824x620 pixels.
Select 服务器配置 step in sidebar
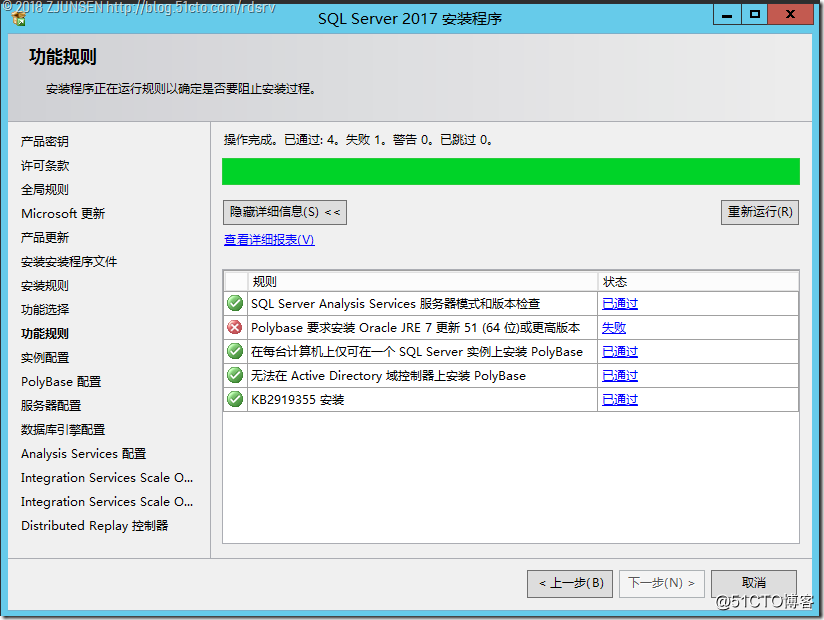tap(51, 406)
